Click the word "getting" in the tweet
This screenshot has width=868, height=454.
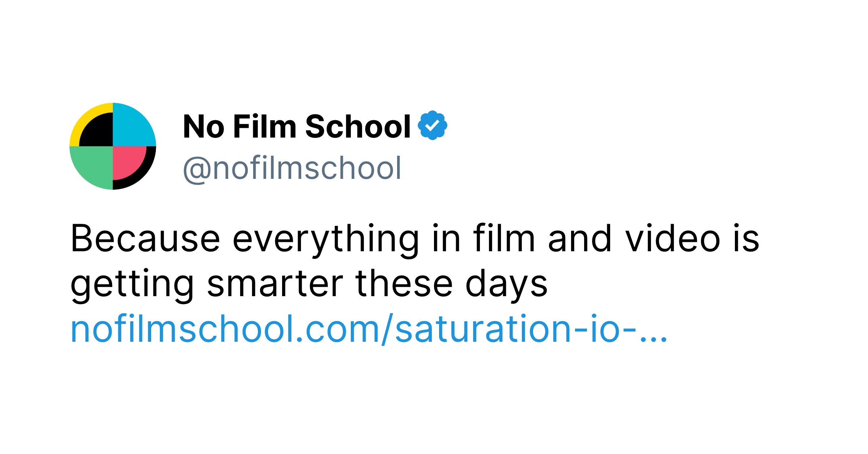(132, 285)
